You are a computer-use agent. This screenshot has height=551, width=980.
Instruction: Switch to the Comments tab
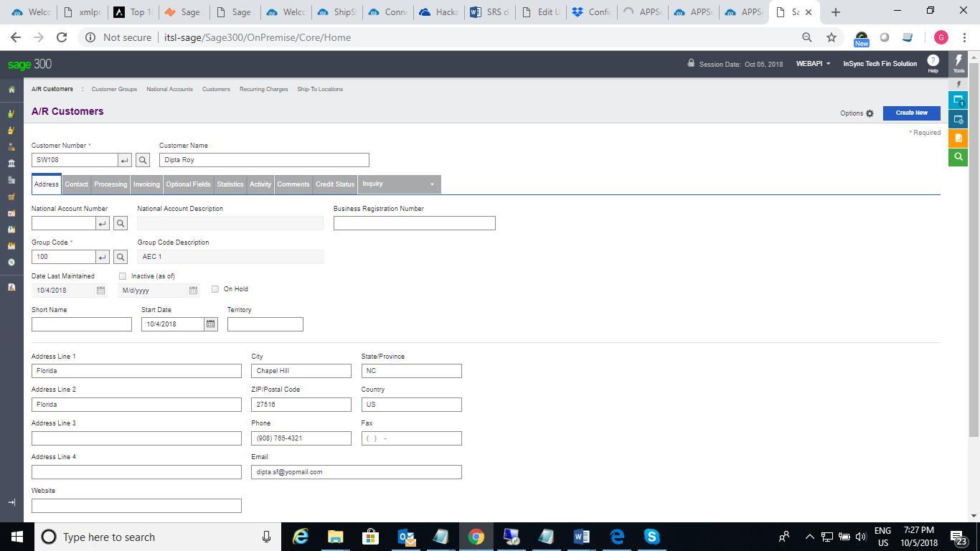293,184
